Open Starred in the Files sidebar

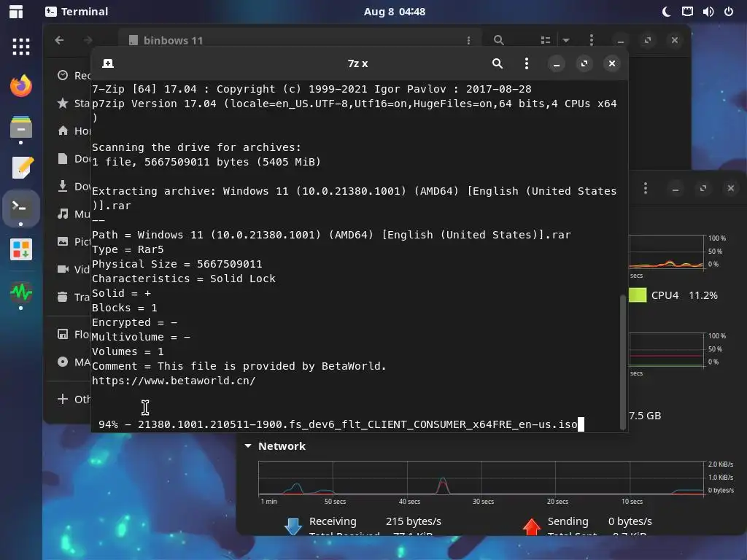(74, 104)
